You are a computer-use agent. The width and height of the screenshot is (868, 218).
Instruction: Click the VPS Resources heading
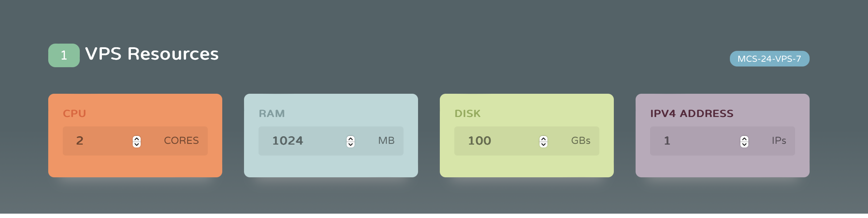[152, 54]
